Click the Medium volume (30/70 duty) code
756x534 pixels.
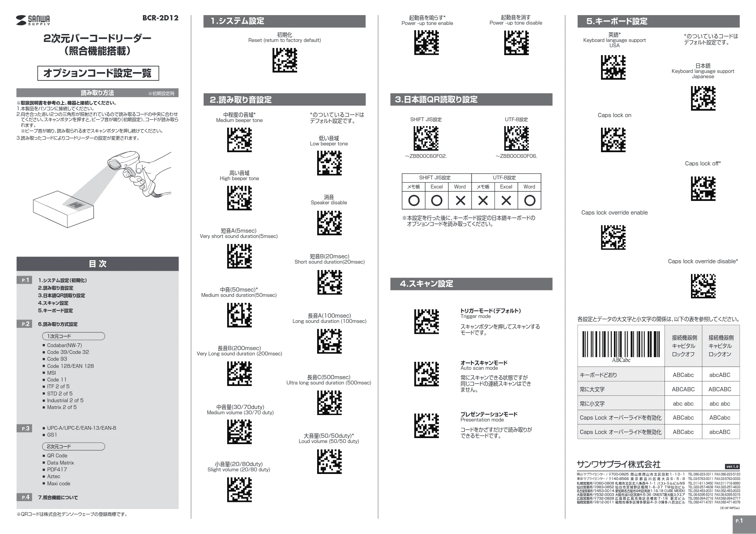(x=239, y=432)
